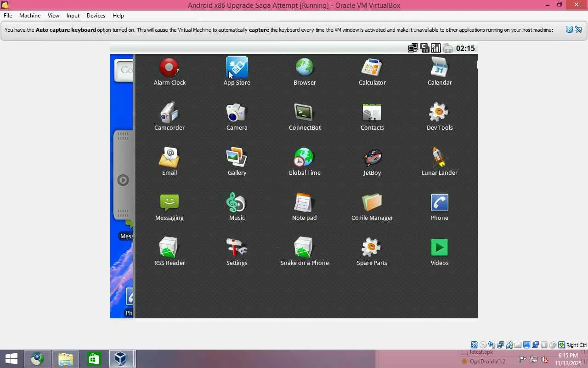
Task: Open the Global Time app
Action: 305,162
